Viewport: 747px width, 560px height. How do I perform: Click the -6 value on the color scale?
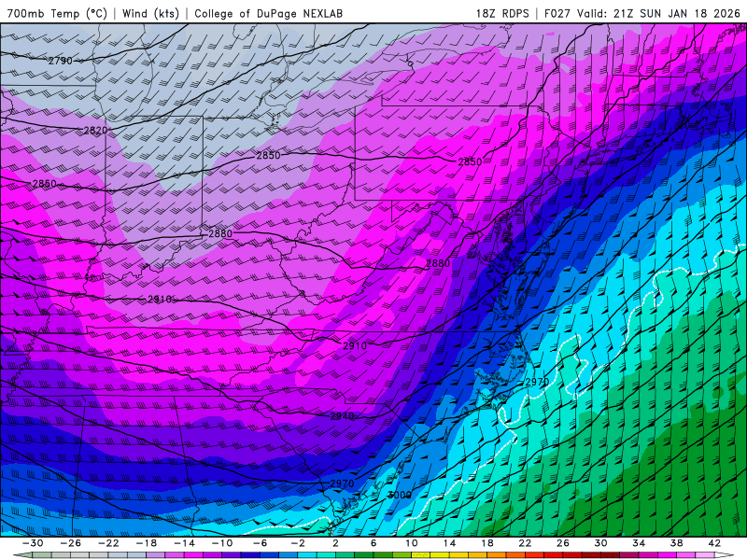click(x=261, y=543)
